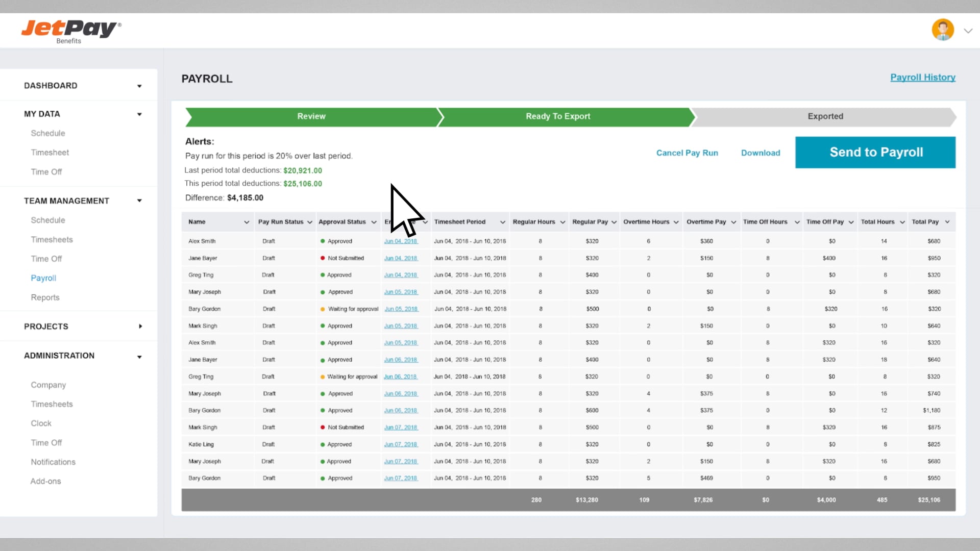Open the Regular Hours column chevron
The image size is (980, 551).
click(562, 222)
